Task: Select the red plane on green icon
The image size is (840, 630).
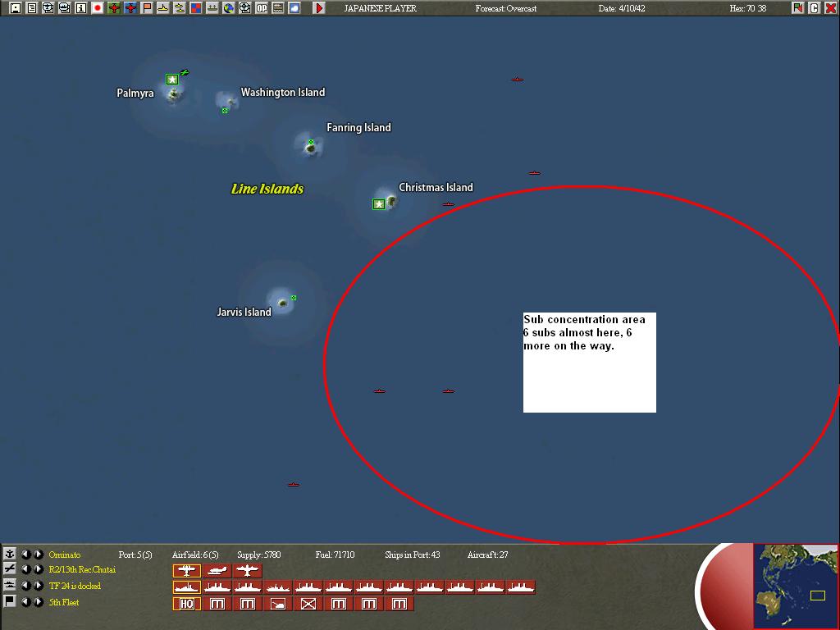Action: [x=113, y=8]
